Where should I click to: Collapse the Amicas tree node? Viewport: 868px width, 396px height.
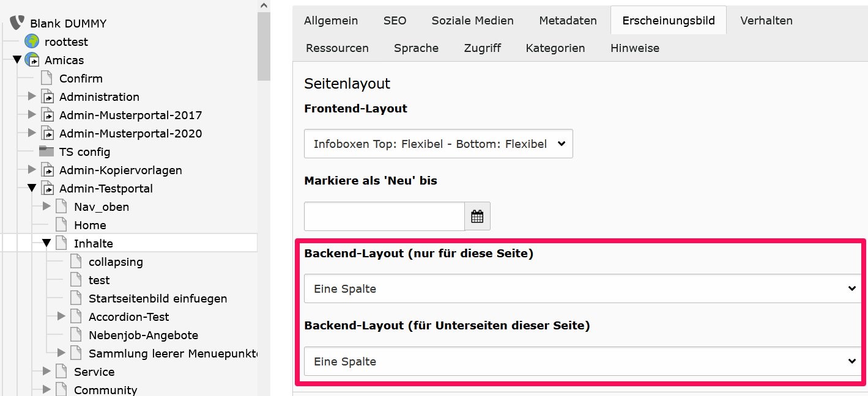pos(17,60)
